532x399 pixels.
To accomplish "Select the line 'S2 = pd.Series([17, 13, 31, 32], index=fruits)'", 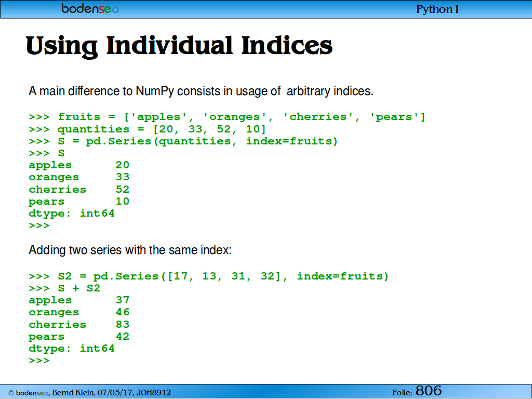I will [209, 276].
